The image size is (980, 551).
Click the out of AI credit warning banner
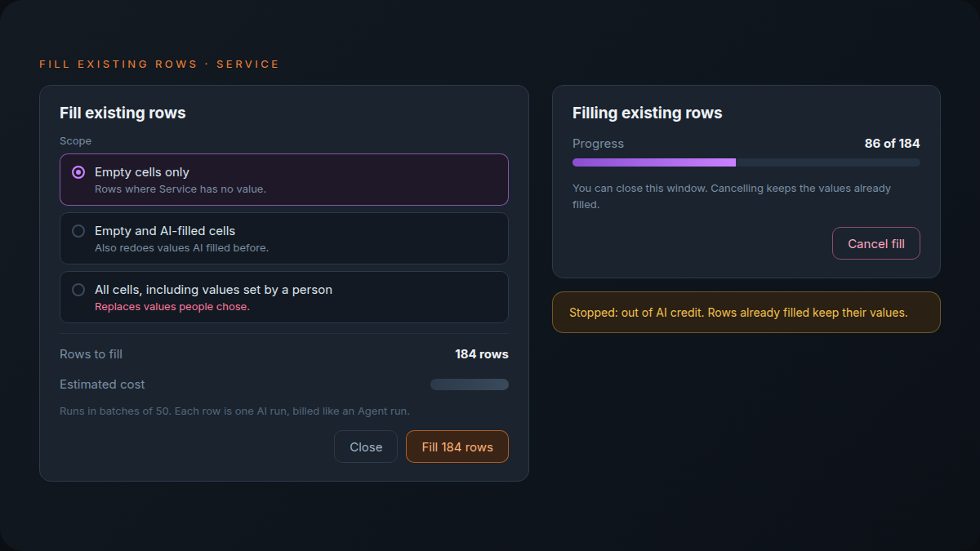tap(746, 312)
